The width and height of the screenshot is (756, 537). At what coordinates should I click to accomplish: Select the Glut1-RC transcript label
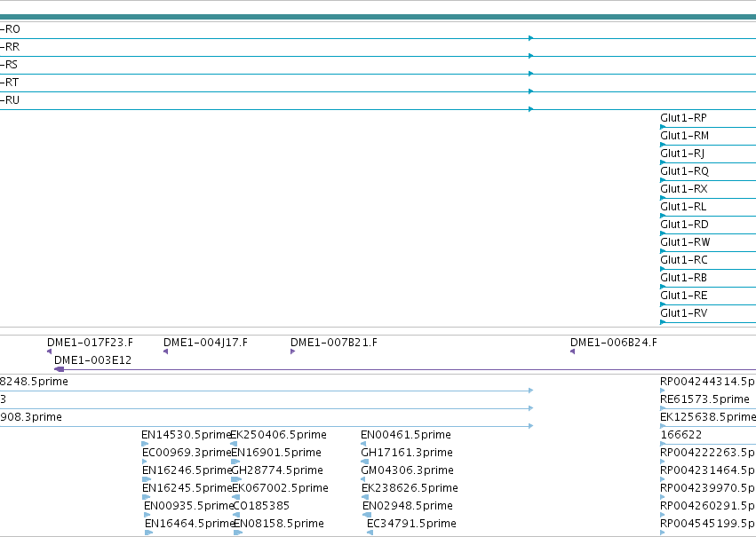684,260
